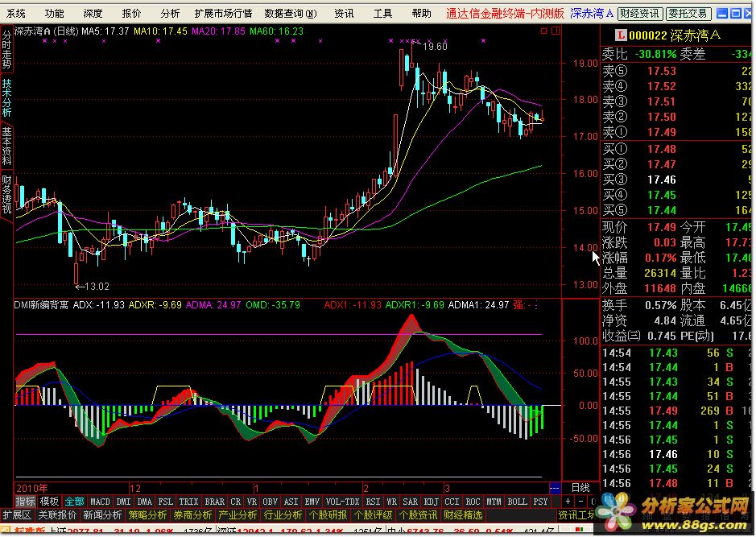The width and height of the screenshot is (756, 537).
Task: Select the 指标 tab
Action: [26, 502]
